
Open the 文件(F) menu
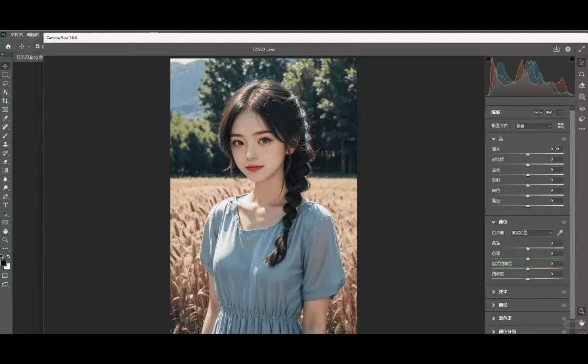click(x=16, y=35)
